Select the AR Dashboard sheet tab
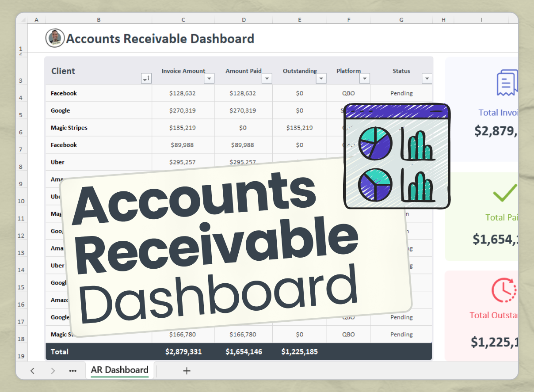 pyautogui.click(x=119, y=370)
